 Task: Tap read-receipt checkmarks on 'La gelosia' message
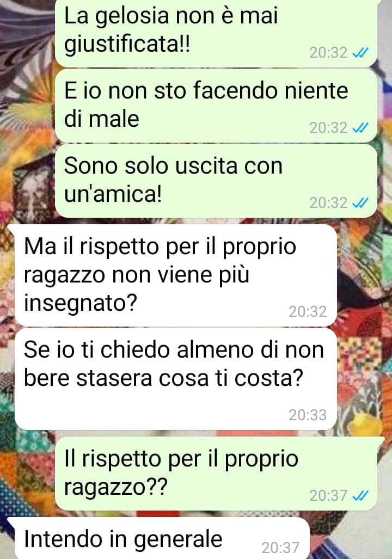[360, 53]
